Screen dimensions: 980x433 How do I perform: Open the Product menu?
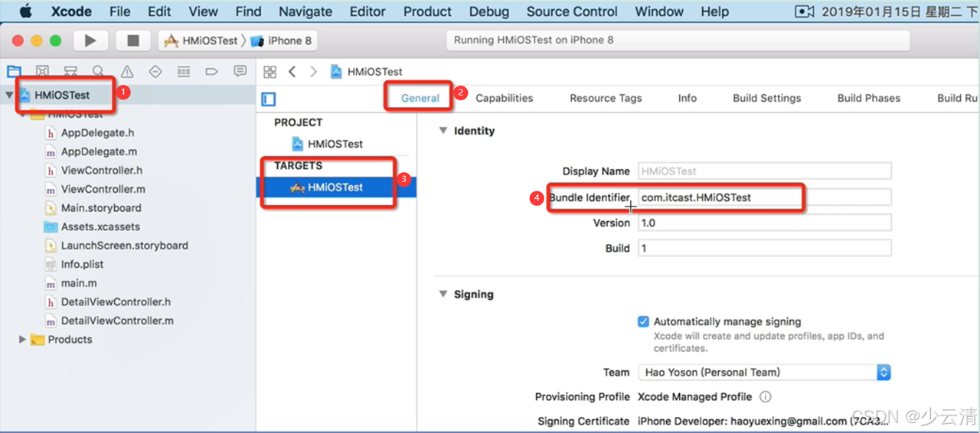(x=427, y=11)
